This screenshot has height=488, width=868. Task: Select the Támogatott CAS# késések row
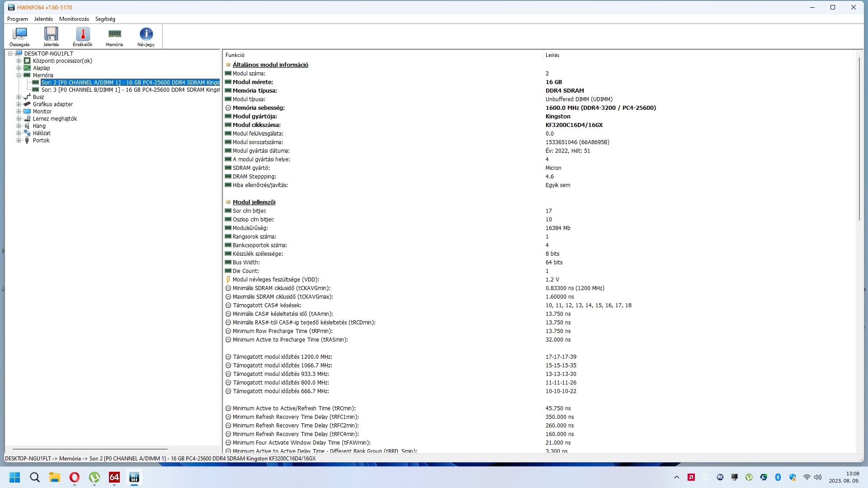coord(540,305)
